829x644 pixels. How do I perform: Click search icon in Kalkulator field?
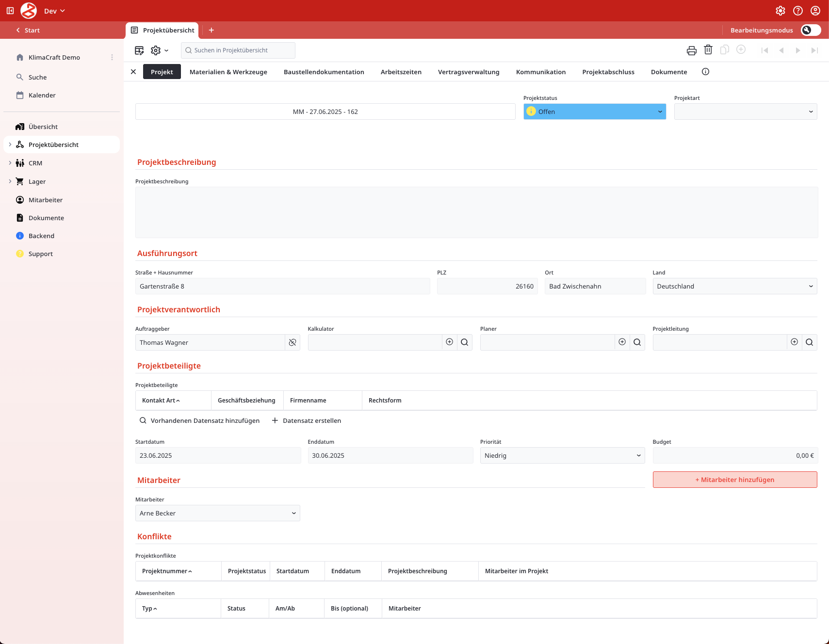464,342
